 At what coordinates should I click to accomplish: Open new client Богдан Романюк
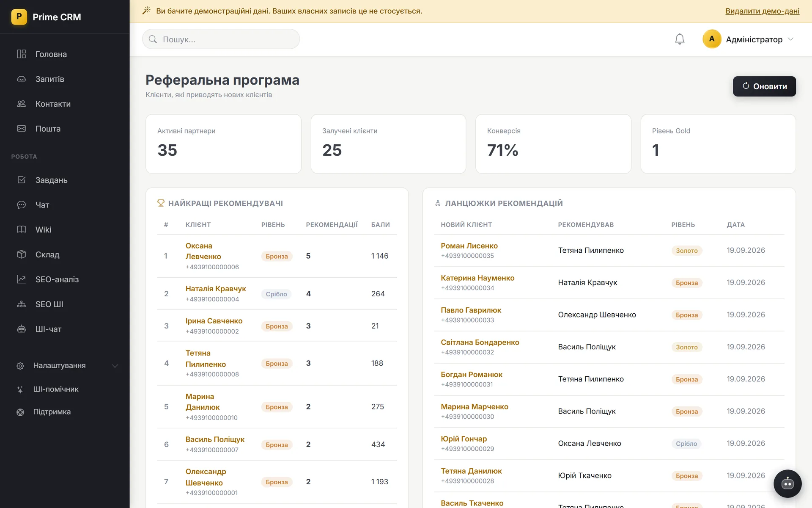coord(472,375)
